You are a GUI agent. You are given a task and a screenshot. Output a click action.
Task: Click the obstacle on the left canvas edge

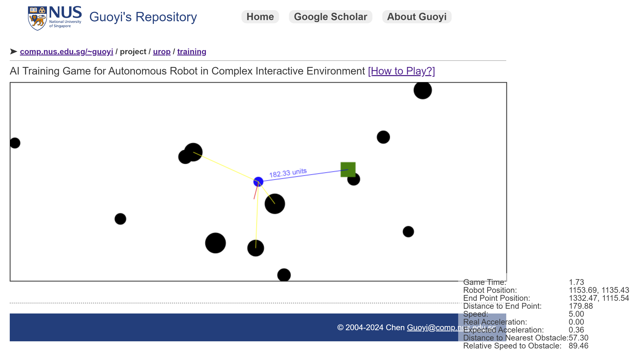[x=15, y=143]
